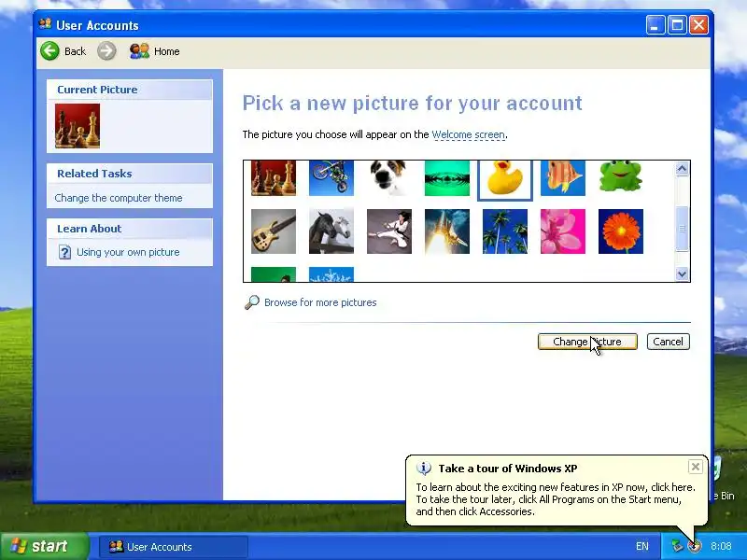Close the User Accounts window
Image resolution: width=747 pixels, height=560 pixels.
click(698, 25)
